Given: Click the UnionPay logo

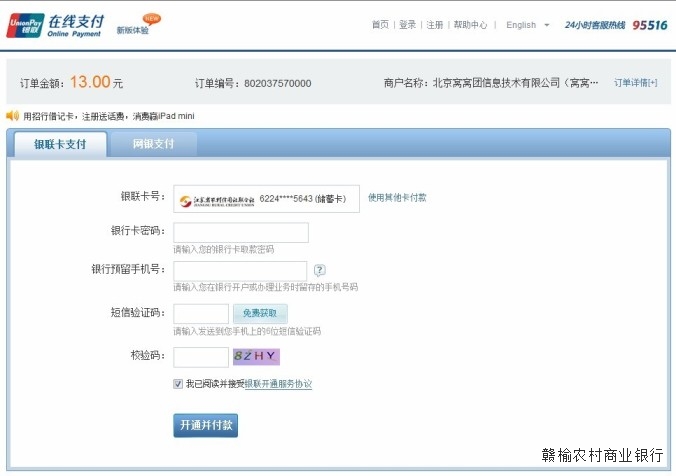Looking at the screenshot, I should coord(25,25).
